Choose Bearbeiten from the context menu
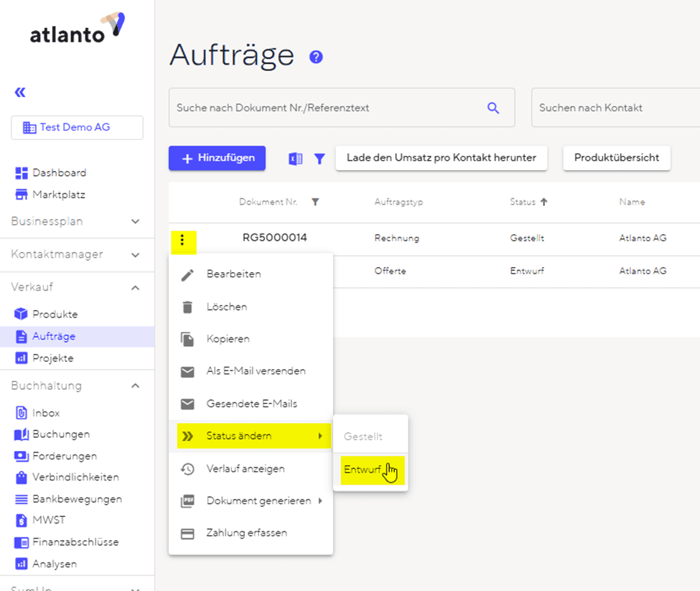 point(233,274)
